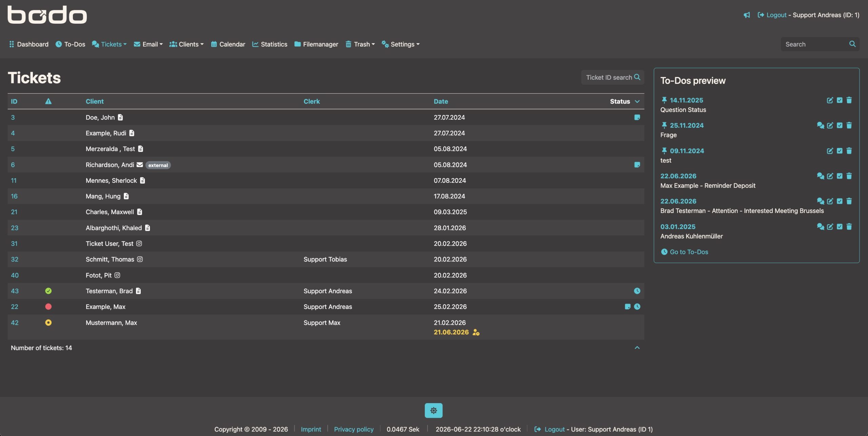Go to Statistics page
This screenshot has width=868, height=436.
tap(270, 44)
